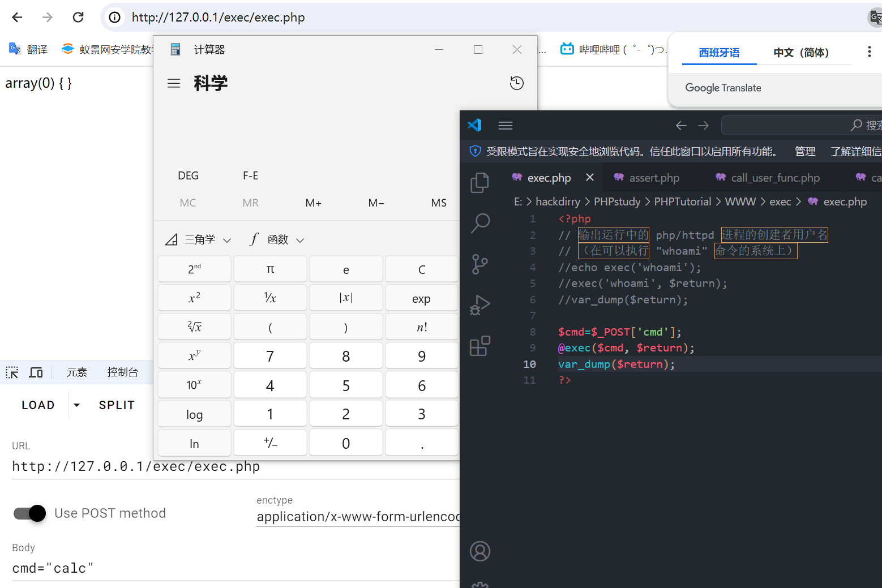882x588 pixels.
Task: Open VS Code Extensions icon
Action: point(480,346)
